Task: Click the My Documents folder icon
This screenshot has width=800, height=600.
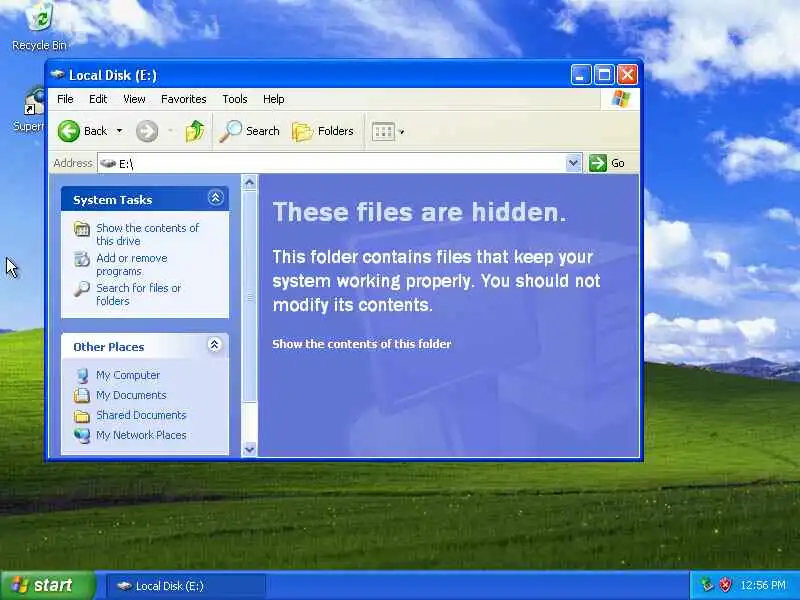Action: click(82, 395)
